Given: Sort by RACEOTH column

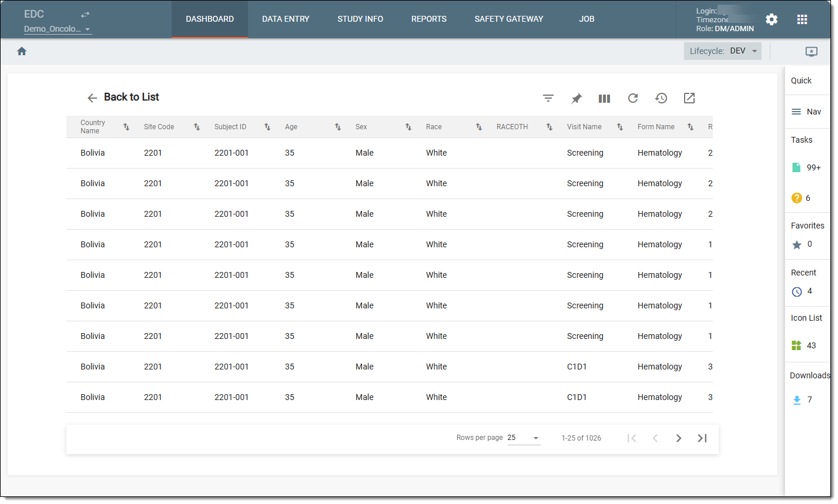Looking at the screenshot, I should point(549,127).
